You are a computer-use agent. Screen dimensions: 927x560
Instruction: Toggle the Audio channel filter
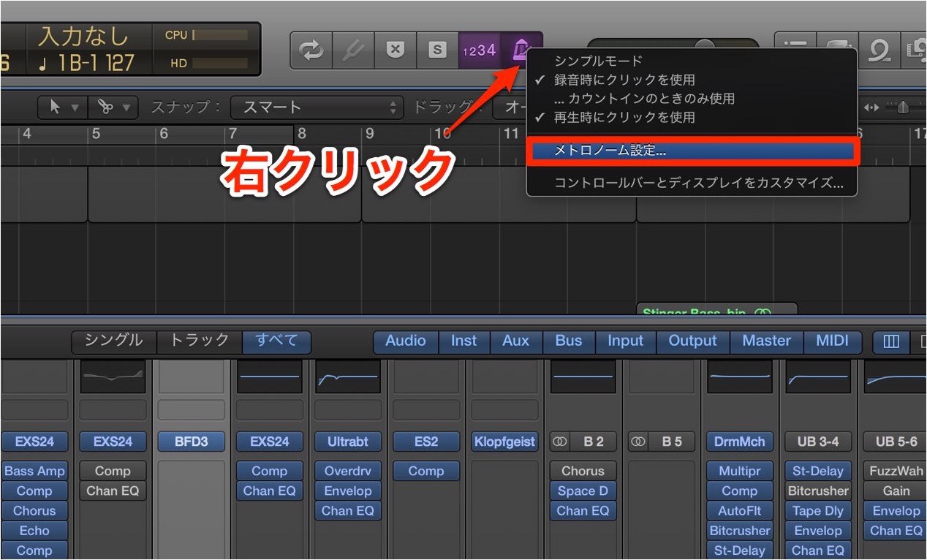406,341
